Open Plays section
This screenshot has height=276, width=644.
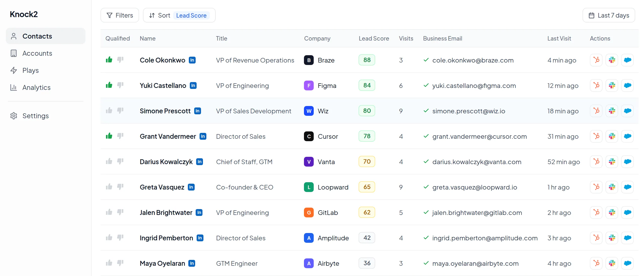click(46, 70)
